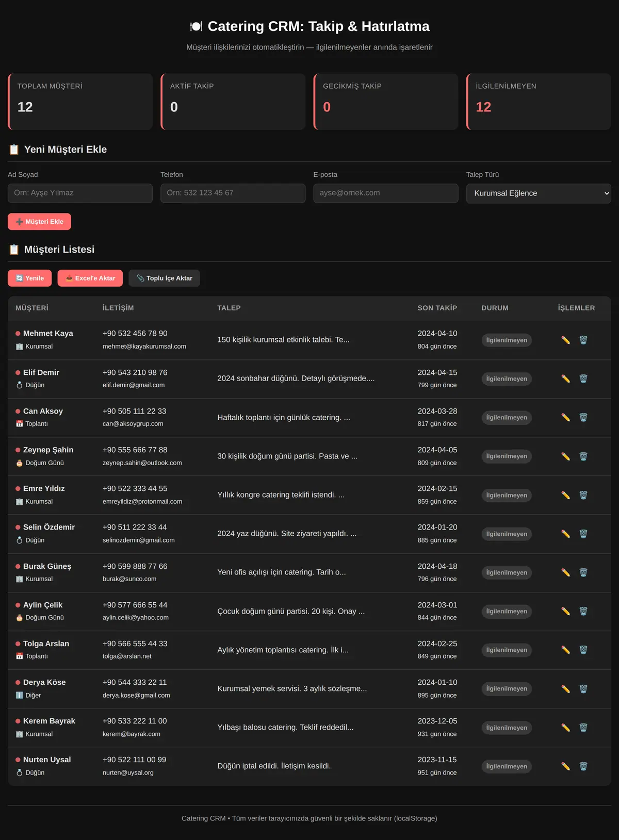Click the İlgilenilmeyen summary card
This screenshot has height=840, width=619.
coord(539,102)
